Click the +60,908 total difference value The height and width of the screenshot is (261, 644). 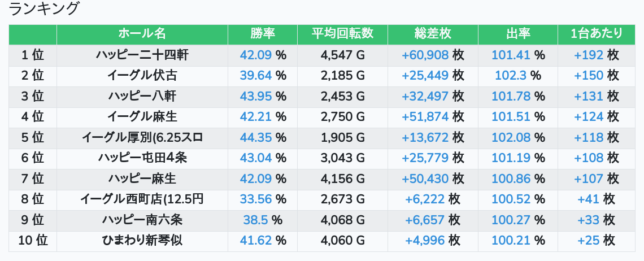(425, 55)
